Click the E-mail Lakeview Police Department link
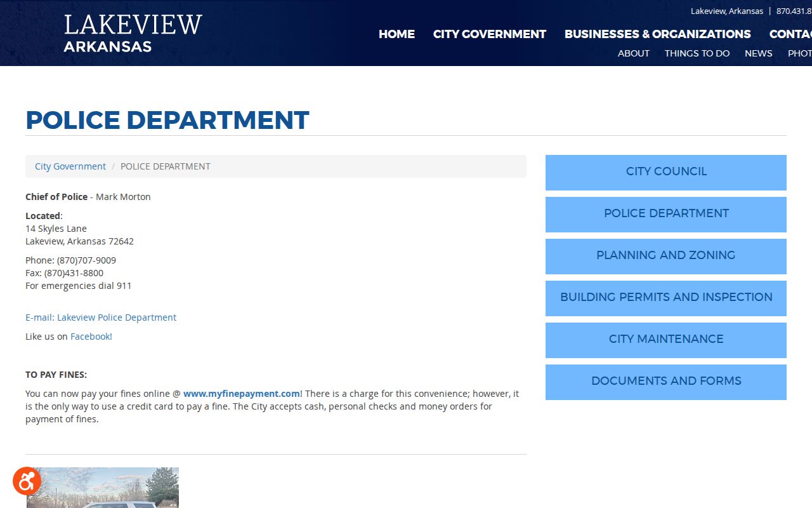This screenshot has height=508, width=812. (101, 317)
